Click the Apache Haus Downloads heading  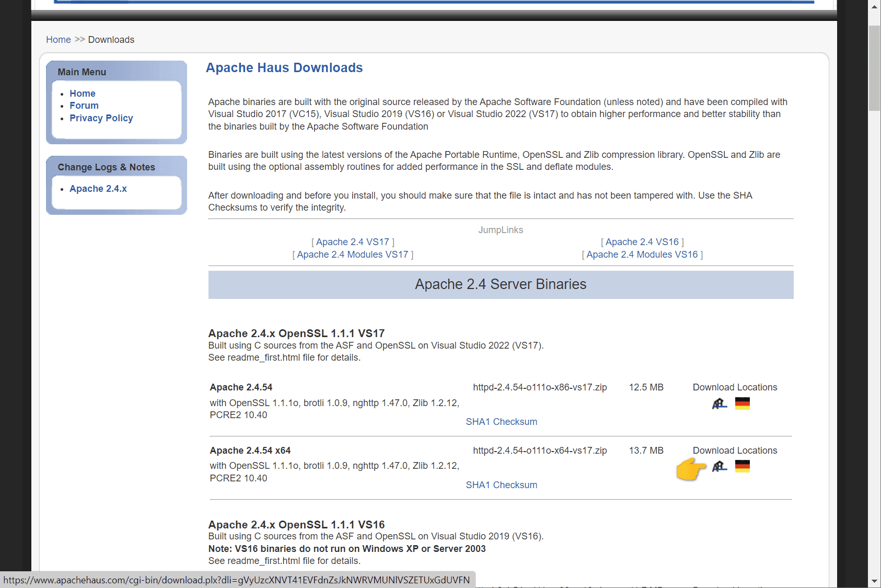(284, 68)
